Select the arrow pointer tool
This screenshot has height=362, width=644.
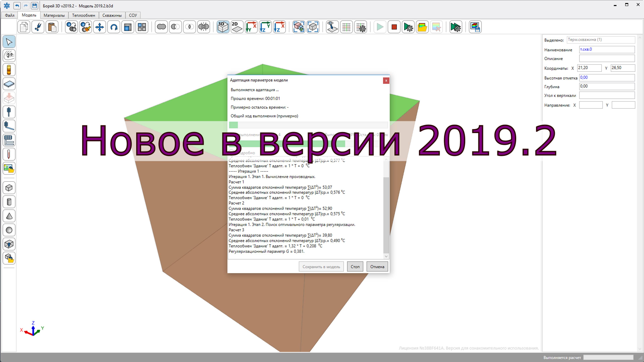click(x=9, y=42)
